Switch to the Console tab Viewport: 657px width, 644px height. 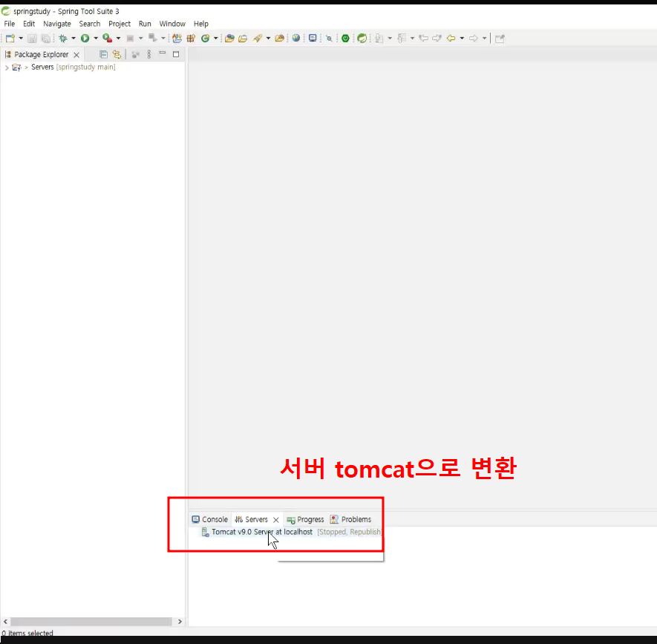[210, 519]
